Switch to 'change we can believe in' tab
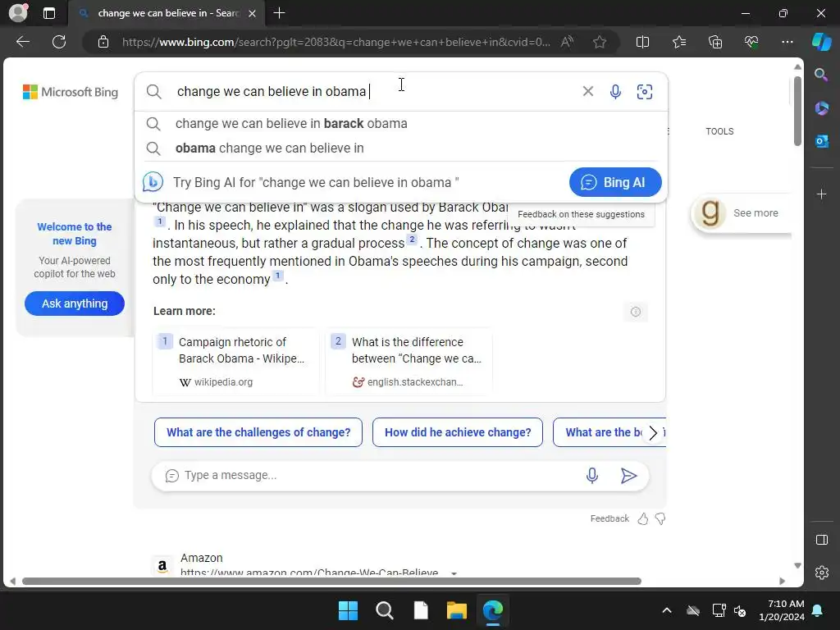 [166, 13]
